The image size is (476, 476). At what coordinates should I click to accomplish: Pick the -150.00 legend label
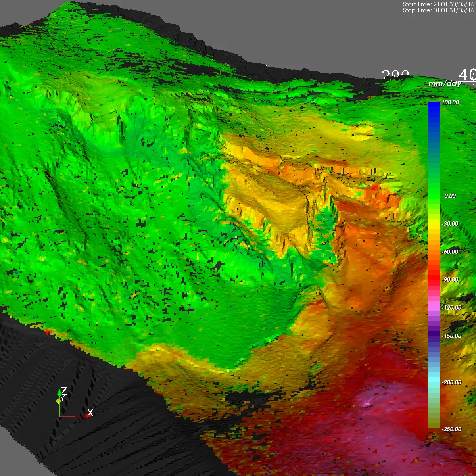tap(451, 336)
